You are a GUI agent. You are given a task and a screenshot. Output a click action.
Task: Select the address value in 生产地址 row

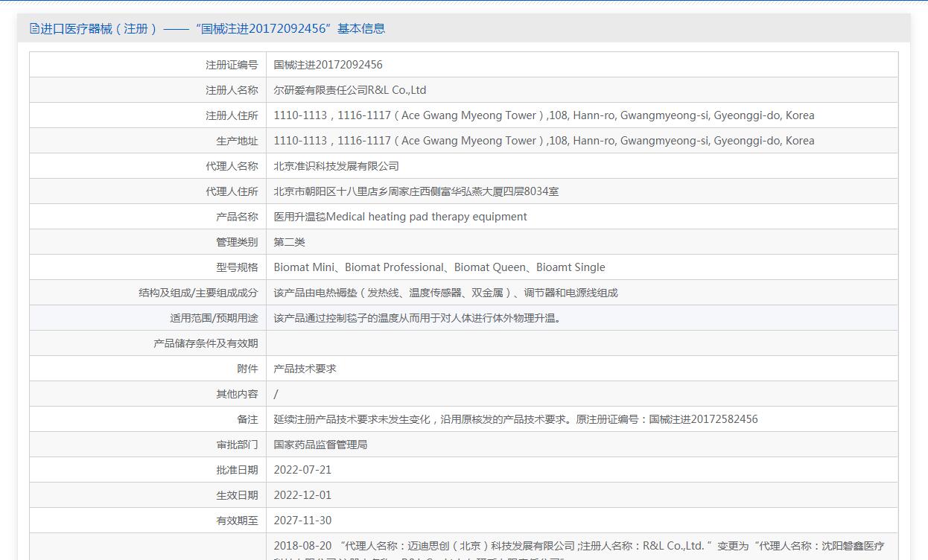(x=544, y=141)
